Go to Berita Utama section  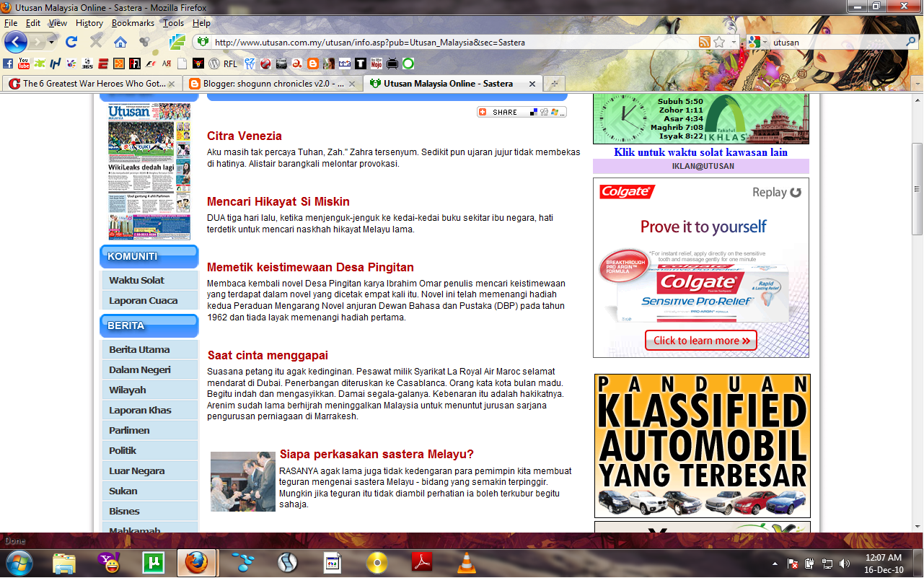point(149,349)
